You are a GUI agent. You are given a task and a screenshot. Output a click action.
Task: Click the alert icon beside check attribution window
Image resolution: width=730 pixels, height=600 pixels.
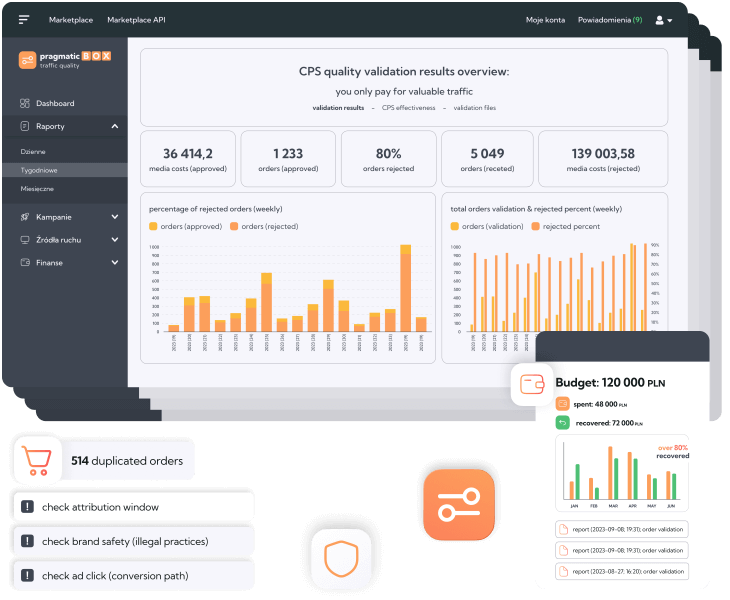(27, 507)
